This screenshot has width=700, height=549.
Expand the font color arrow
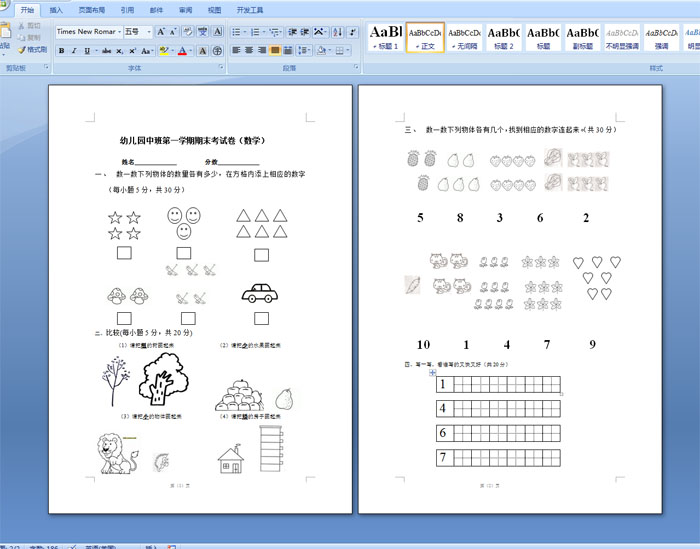191,51
